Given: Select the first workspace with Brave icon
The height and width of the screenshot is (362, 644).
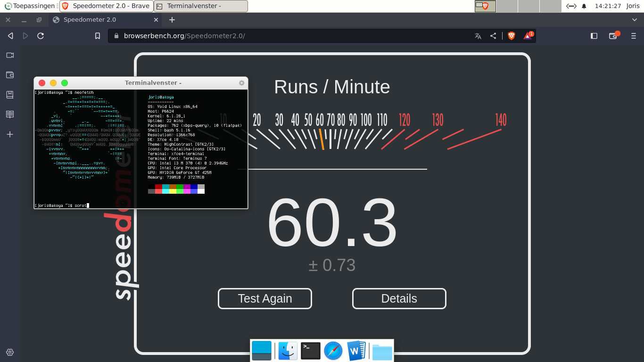Looking at the screenshot, I should coord(485,6).
